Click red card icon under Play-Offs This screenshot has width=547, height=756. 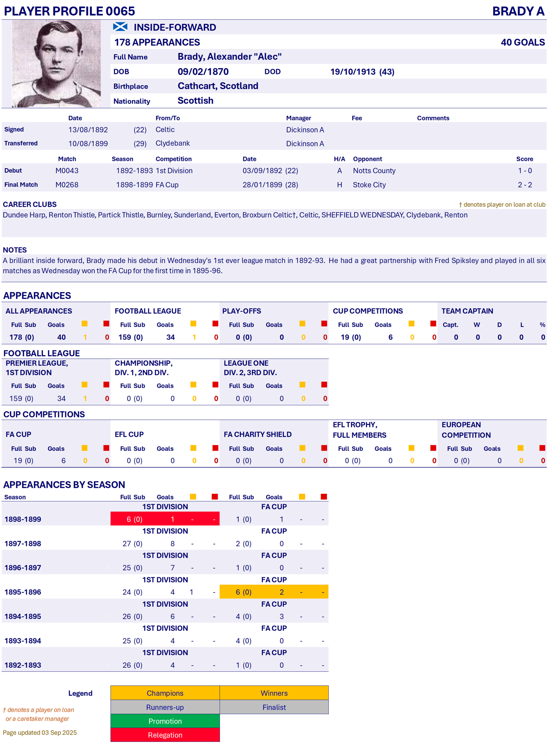(324, 324)
